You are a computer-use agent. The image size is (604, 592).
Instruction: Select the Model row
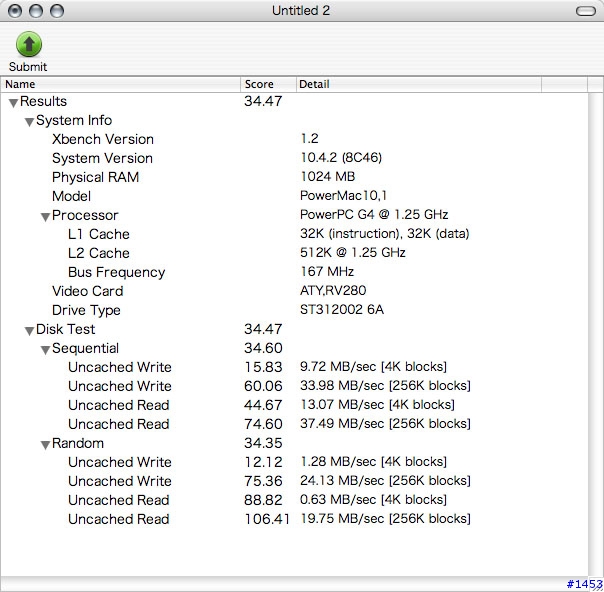294,196
